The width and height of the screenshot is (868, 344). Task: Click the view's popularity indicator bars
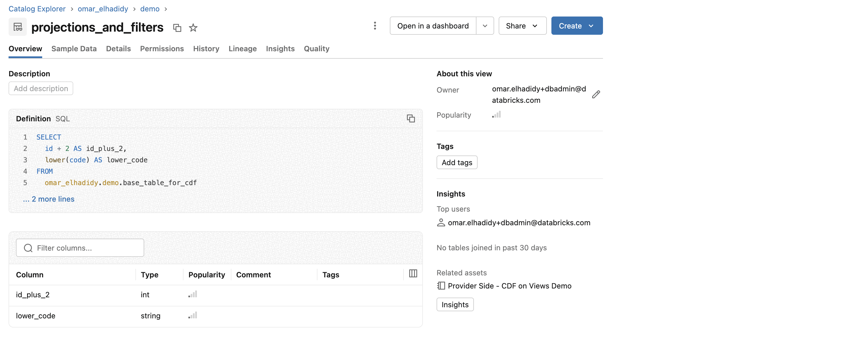pyautogui.click(x=496, y=115)
